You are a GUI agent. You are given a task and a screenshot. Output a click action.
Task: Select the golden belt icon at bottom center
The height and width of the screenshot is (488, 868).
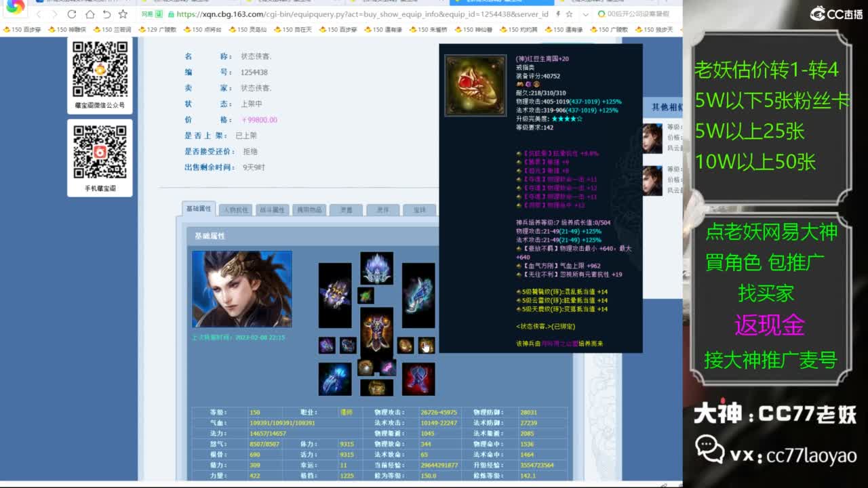[x=376, y=388]
